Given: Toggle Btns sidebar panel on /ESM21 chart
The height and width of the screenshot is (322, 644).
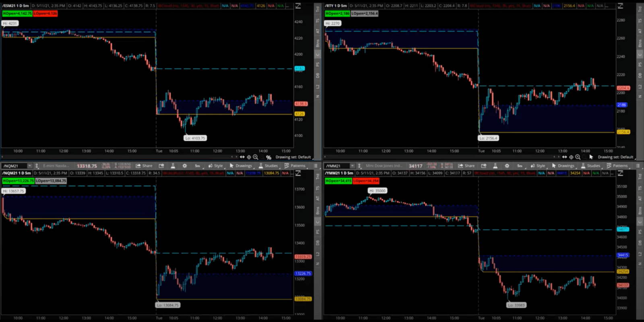Looking at the screenshot, I should click(x=318, y=43).
